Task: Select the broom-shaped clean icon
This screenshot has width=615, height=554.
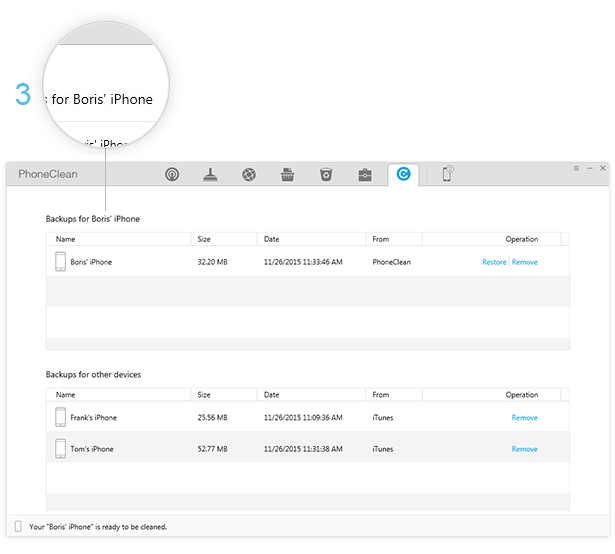Action: [x=210, y=175]
